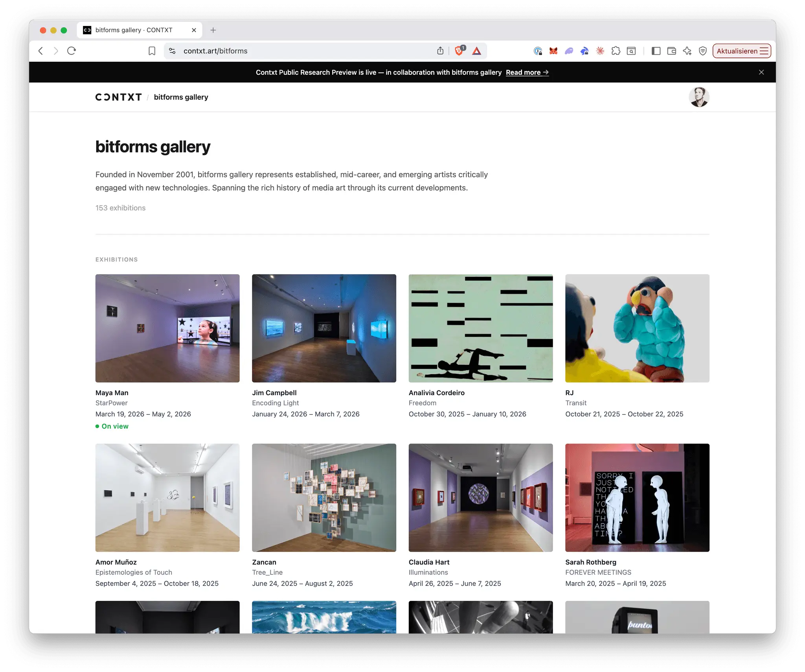Click the share icon in the address bar

click(440, 51)
